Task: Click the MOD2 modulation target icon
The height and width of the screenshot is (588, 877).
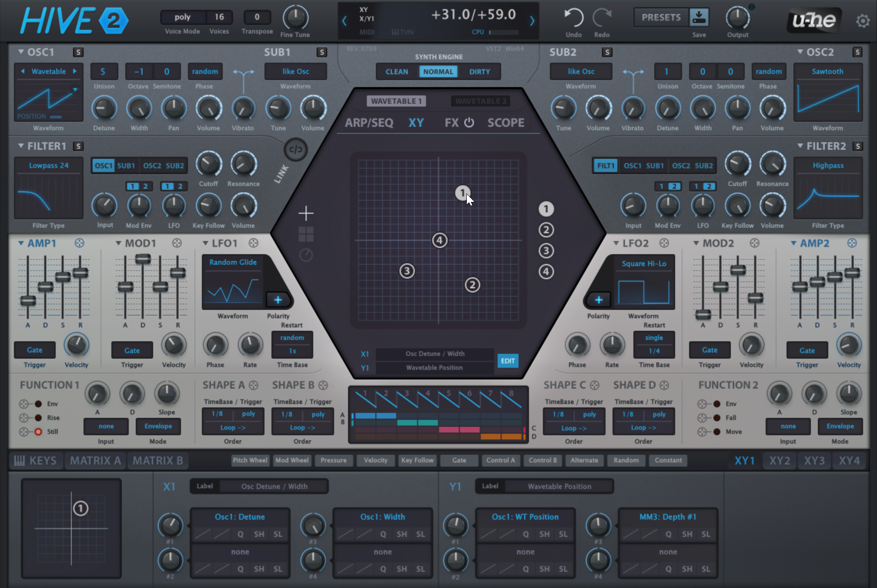Action: coord(755,243)
